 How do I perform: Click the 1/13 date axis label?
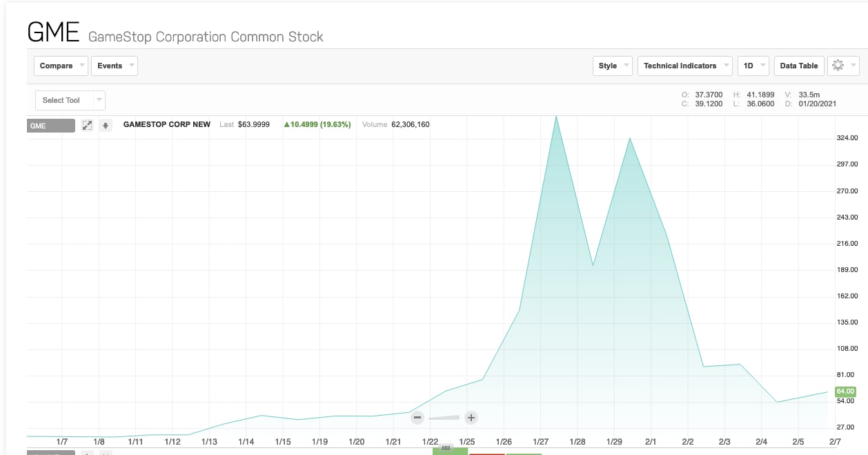click(208, 442)
